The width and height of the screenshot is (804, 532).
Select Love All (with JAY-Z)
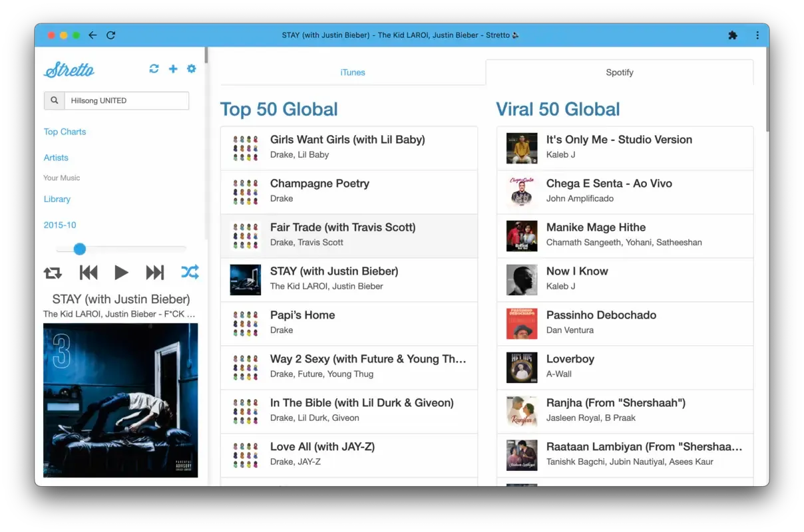(349, 456)
